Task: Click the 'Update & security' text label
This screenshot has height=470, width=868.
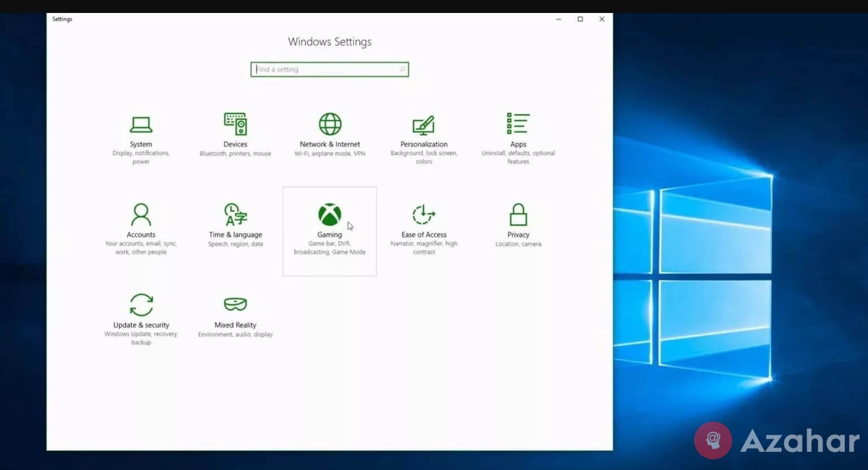Action: pos(141,325)
